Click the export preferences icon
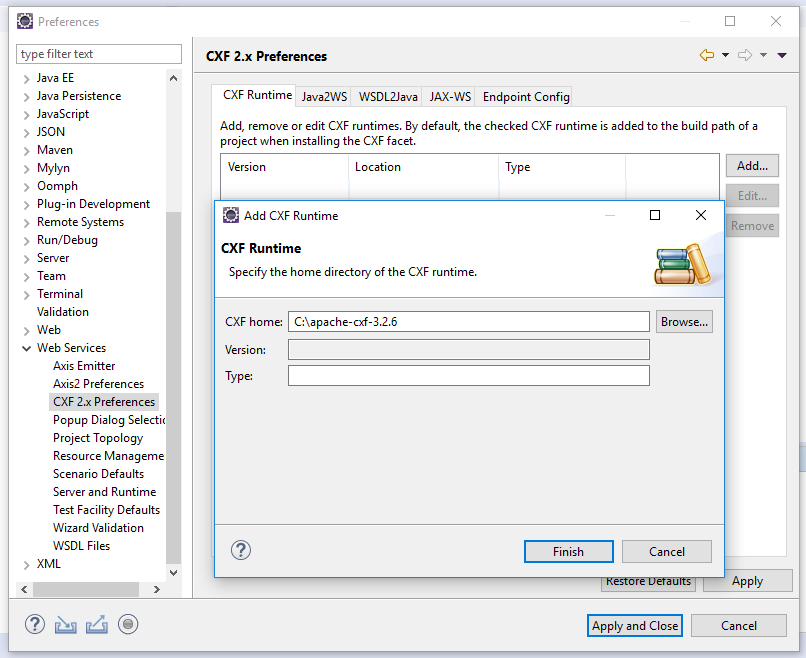Viewport: 806px width, 658px height. click(x=97, y=625)
